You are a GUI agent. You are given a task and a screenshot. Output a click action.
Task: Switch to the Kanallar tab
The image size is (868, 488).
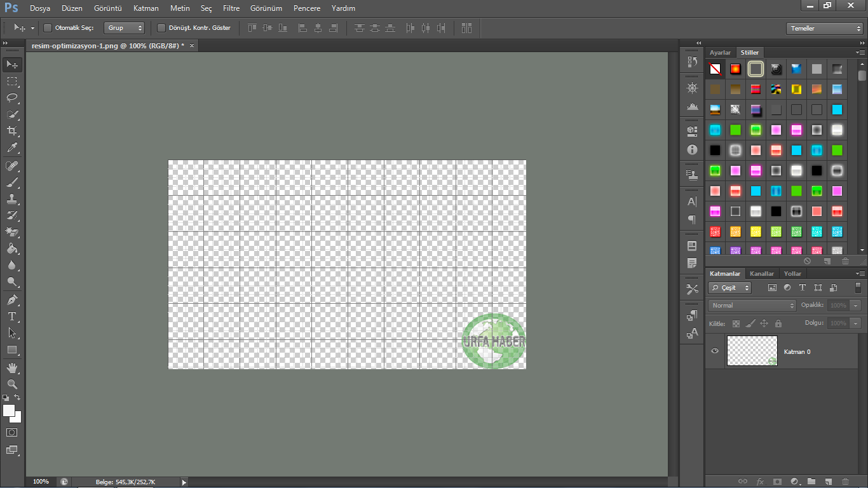(762, 273)
